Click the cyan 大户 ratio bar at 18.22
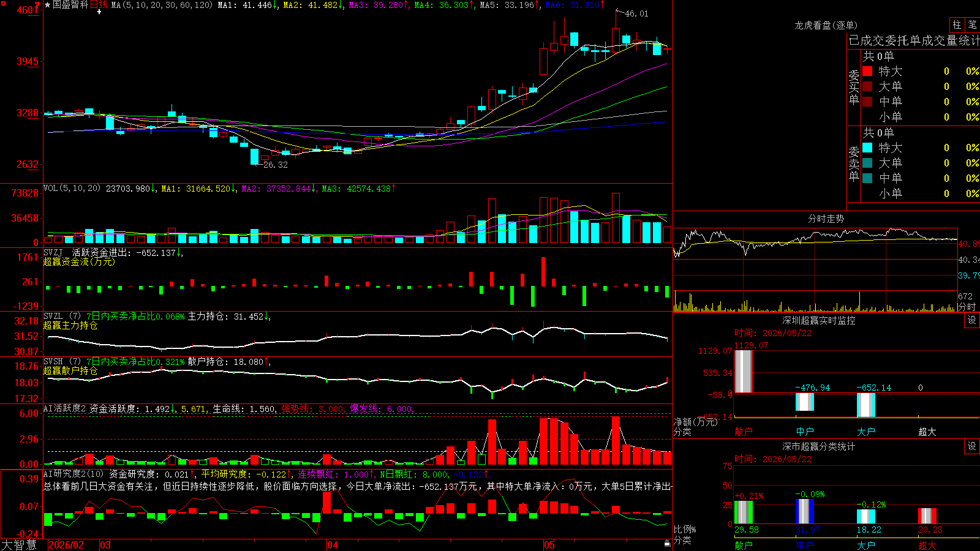This screenshot has height=551, width=980. point(866,517)
